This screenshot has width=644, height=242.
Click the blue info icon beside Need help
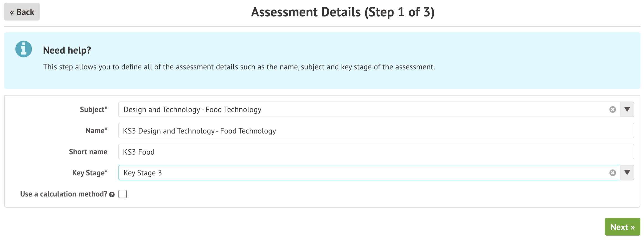pos(24,49)
